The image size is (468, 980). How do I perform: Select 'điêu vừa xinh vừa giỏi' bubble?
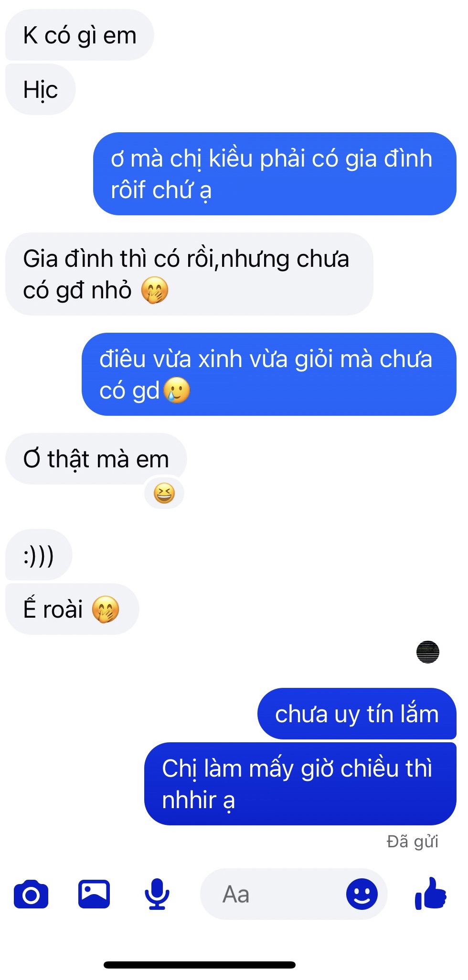(x=269, y=374)
